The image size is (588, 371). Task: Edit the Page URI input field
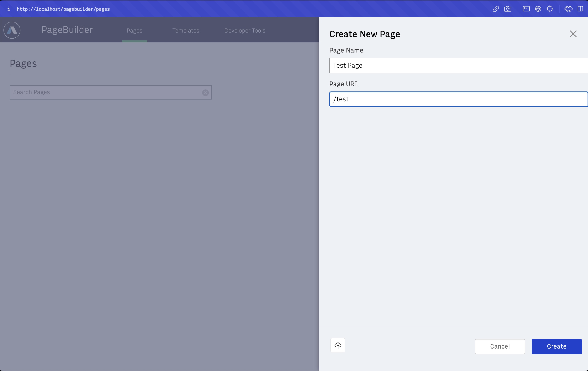pyautogui.click(x=458, y=99)
